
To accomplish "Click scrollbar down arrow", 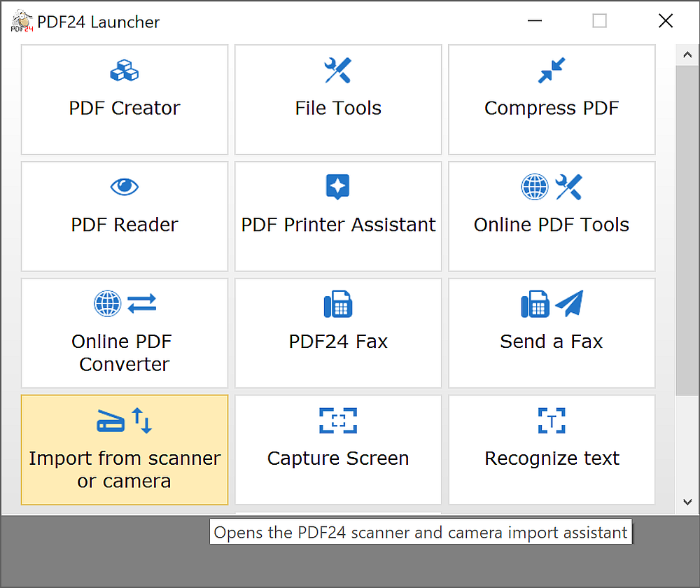I will click(x=687, y=503).
